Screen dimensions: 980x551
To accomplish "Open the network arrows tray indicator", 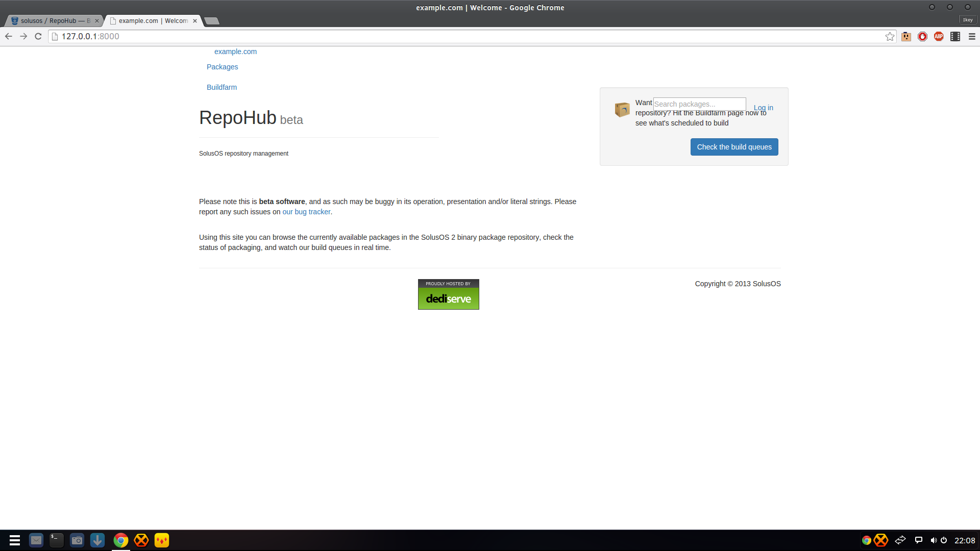I will click(x=900, y=540).
